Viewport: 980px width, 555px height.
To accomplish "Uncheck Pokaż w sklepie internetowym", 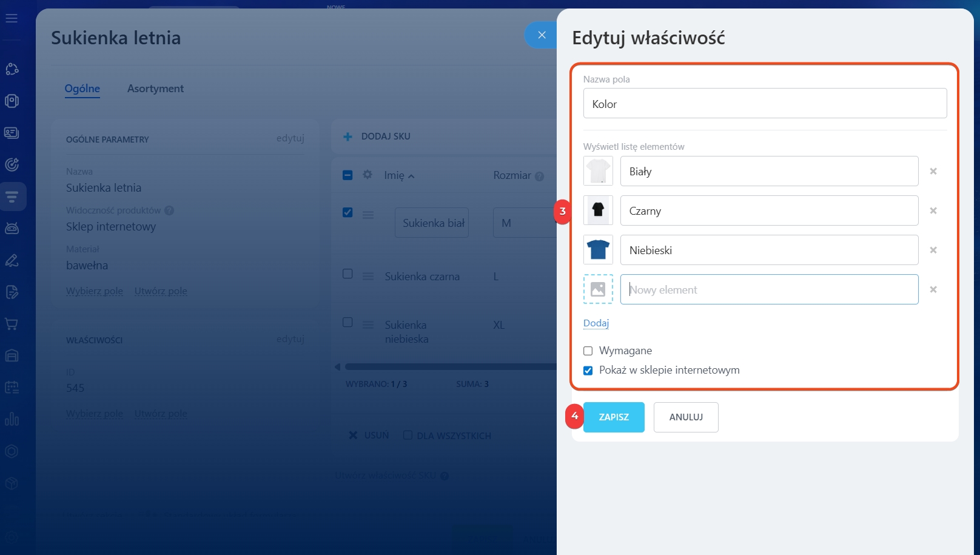I will [588, 371].
